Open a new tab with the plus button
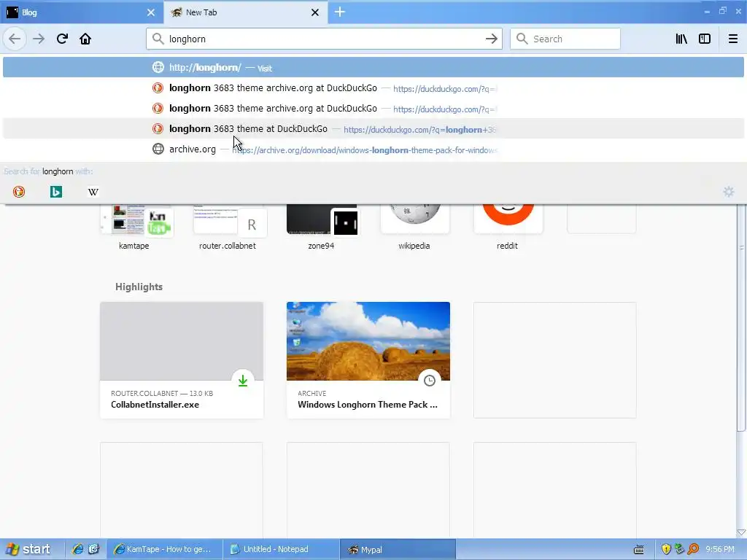Image resolution: width=747 pixels, height=560 pixels. pyautogui.click(x=340, y=12)
